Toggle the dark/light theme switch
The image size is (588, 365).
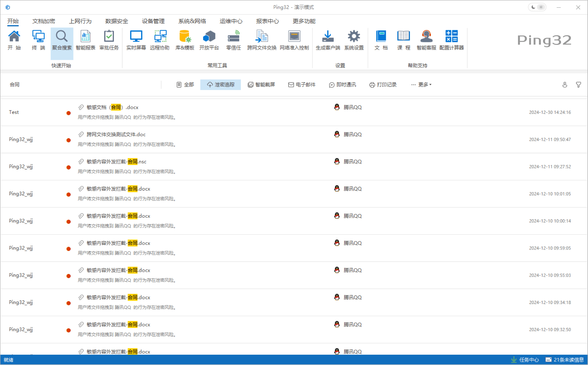[537, 7]
